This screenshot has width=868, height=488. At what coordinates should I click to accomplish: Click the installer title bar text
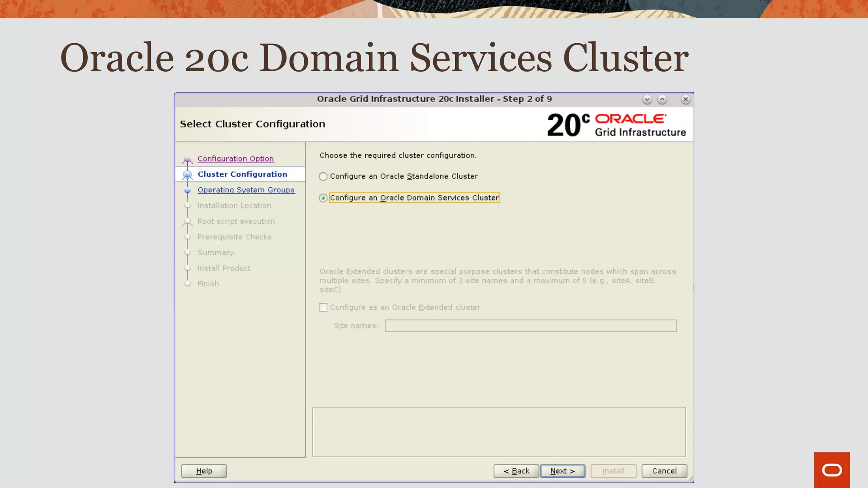click(434, 99)
